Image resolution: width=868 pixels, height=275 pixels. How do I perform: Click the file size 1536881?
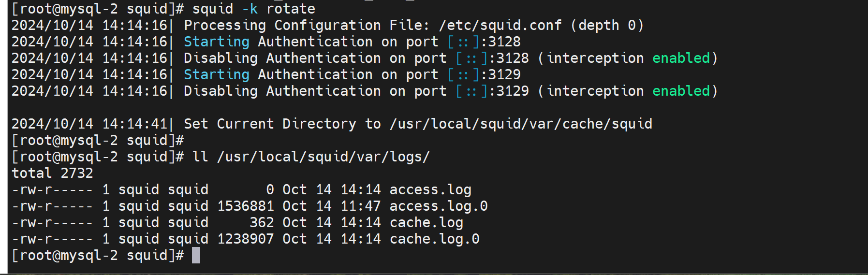coord(246,206)
